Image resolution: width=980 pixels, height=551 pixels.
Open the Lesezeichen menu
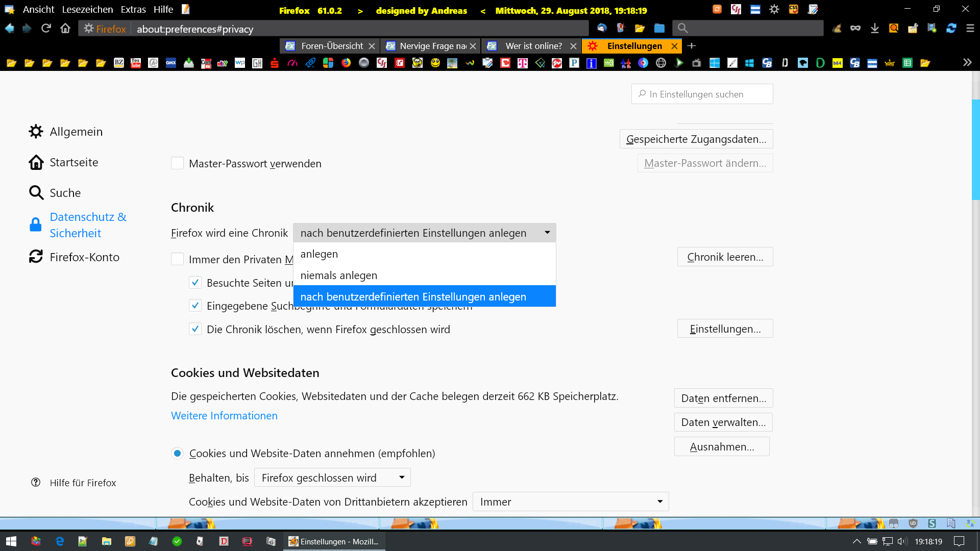pyautogui.click(x=87, y=10)
